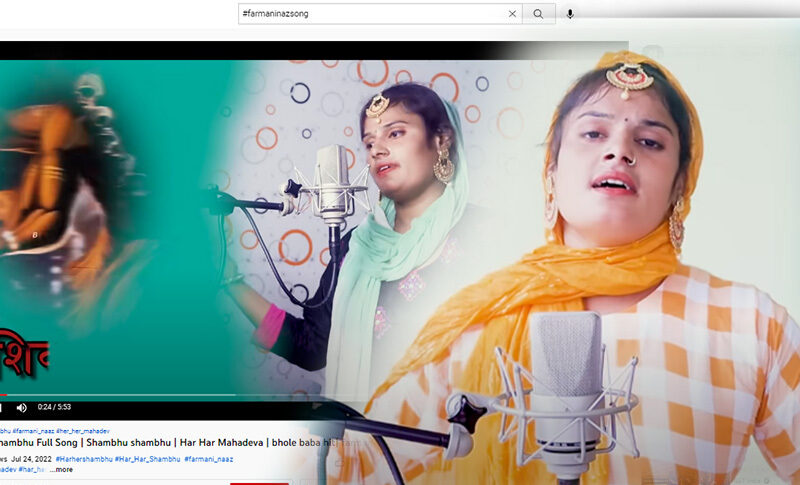
Task: Click the 0:24 / 5:53 time display
Action: [55, 408]
